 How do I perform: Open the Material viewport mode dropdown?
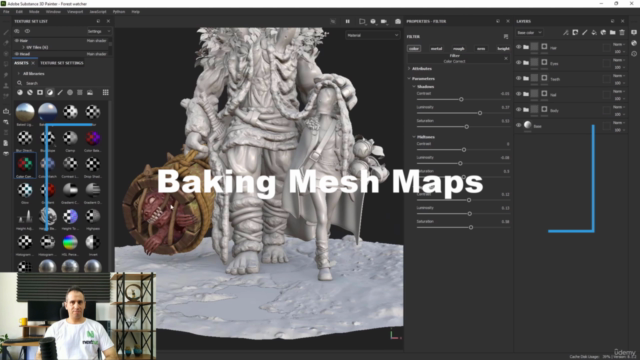372,36
